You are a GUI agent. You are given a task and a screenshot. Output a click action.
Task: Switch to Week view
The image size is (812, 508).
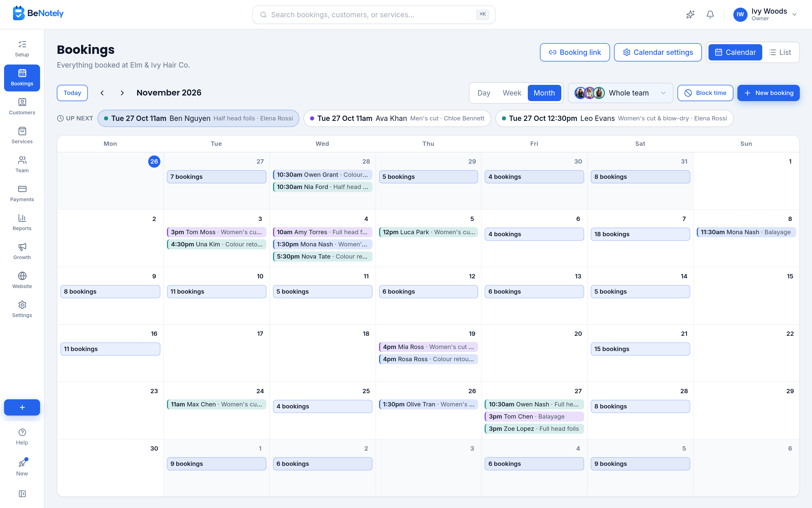(512, 93)
